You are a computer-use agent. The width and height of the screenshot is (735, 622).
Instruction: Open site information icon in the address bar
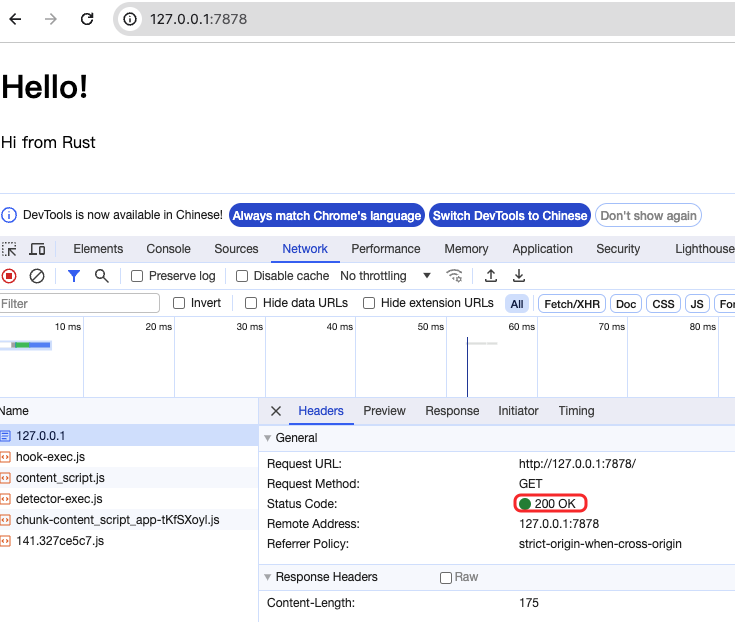pos(130,19)
